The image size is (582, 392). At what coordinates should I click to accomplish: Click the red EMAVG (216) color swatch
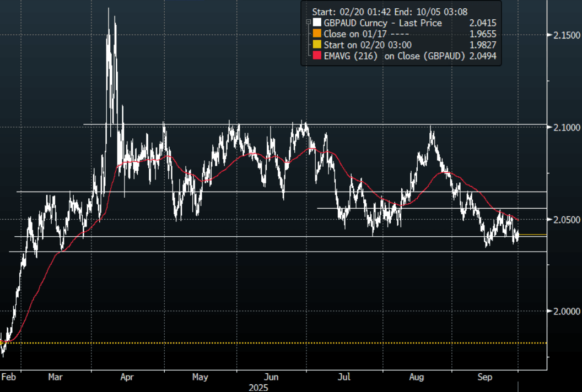pyautogui.click(x=316, y=56)
